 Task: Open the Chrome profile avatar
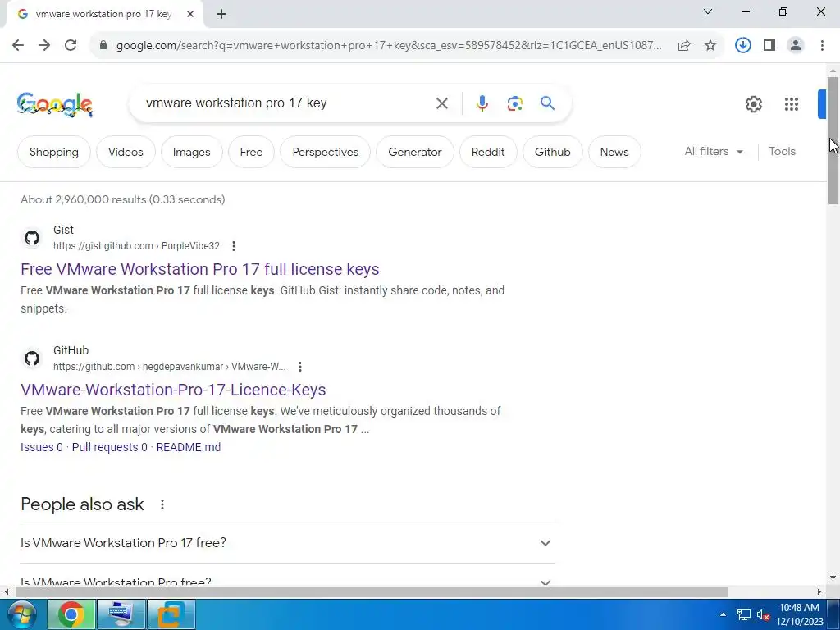pos(796,45)
